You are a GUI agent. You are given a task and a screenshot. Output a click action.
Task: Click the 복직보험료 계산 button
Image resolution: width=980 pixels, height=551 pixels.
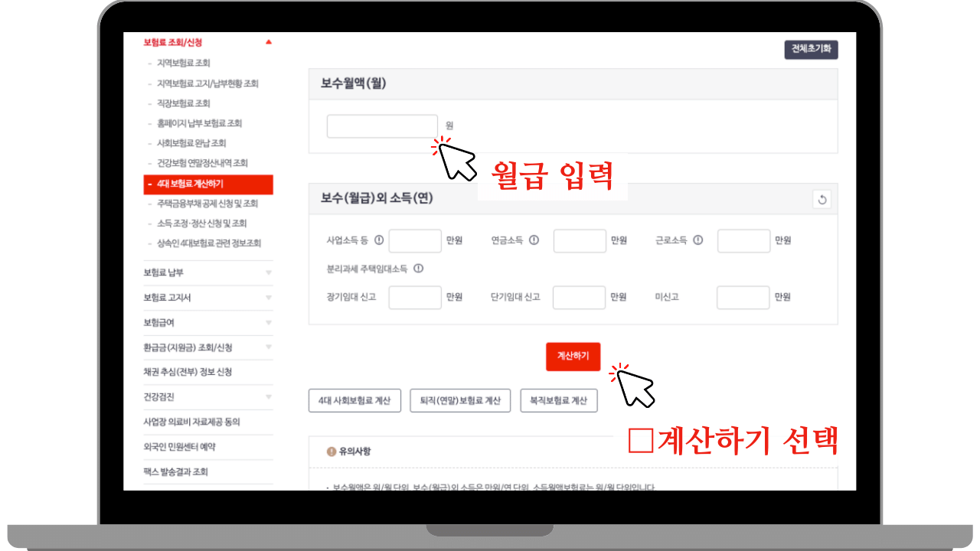[x=559, y=400]
